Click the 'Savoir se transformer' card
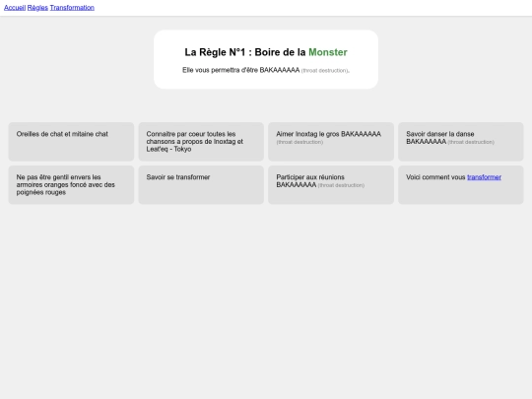This screenshot has width=532, height=399. coord(201,185)
